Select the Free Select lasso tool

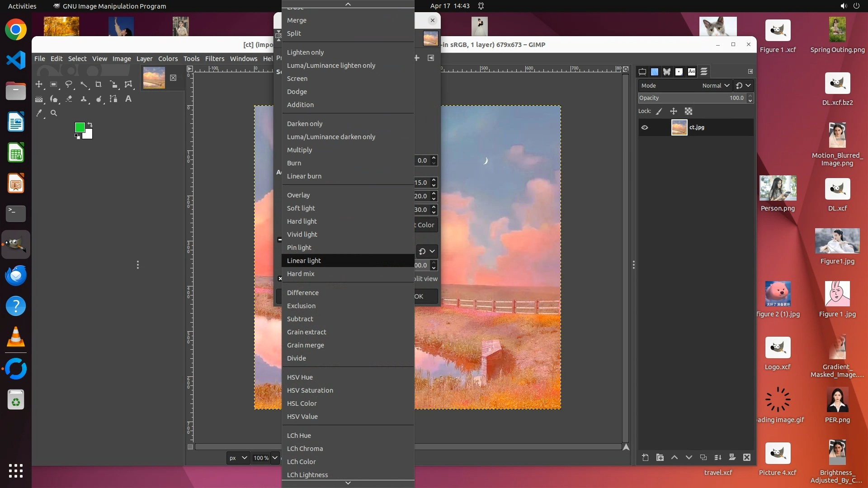69,84
